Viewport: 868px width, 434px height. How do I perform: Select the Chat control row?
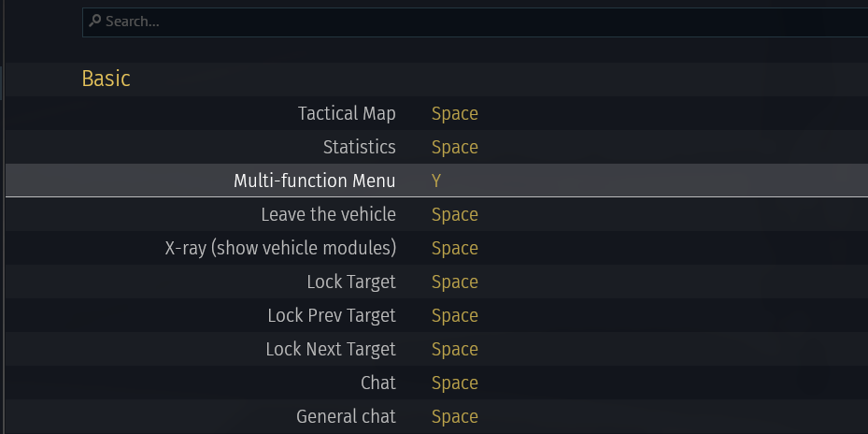click(x=436, y=383)
